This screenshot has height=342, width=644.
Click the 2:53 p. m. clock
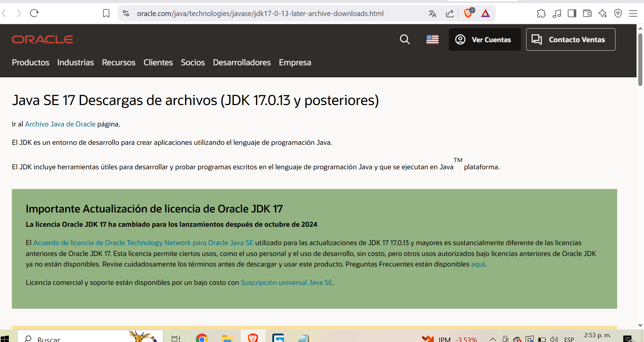[x=597, y=335]
